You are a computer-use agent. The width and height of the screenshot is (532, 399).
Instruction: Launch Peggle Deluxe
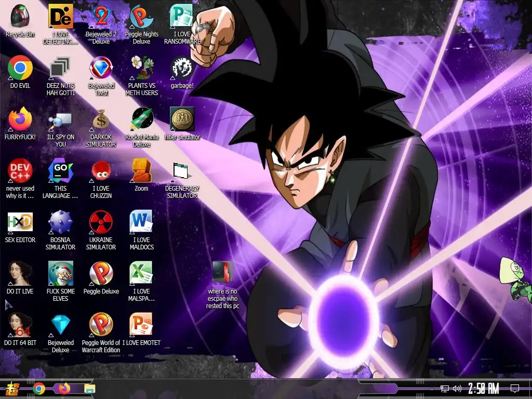coord(101,273)
